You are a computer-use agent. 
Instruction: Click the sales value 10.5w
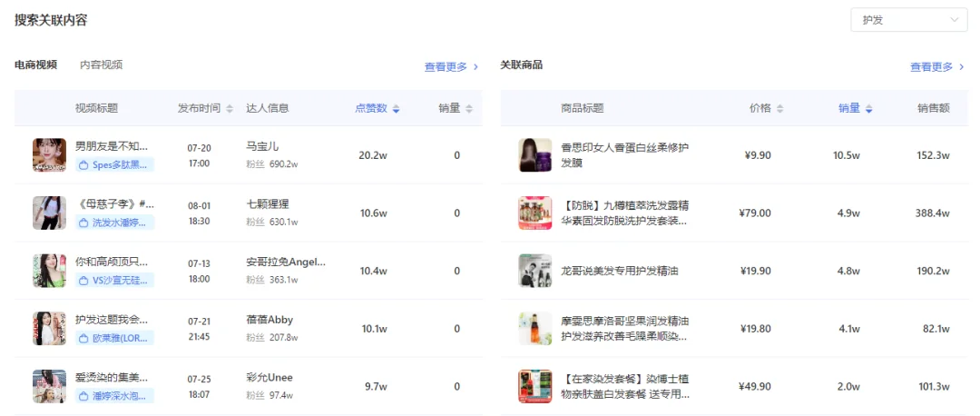click(847, 155)
